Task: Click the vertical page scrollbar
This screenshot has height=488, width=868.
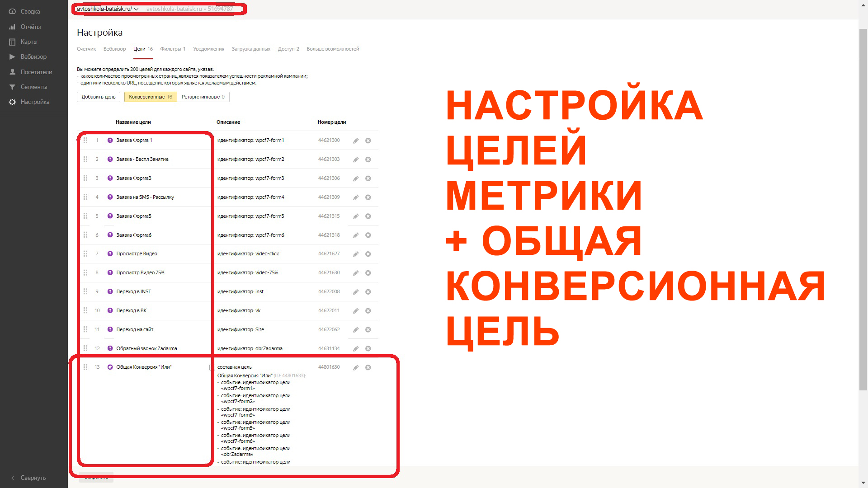Action: [863, 209]
